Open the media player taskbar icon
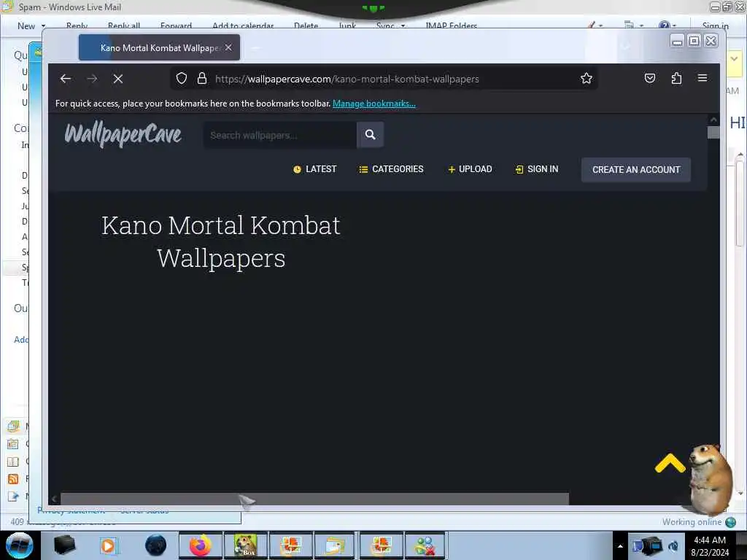The width and height of the screenshot is (747, 560). click(109, 545)
